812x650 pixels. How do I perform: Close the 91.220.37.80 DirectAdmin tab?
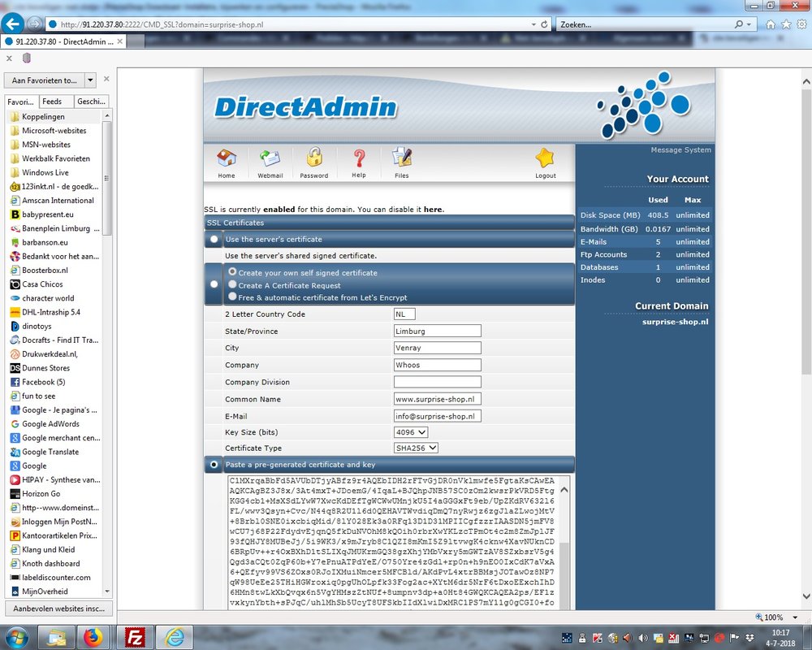tap(120, 41)
